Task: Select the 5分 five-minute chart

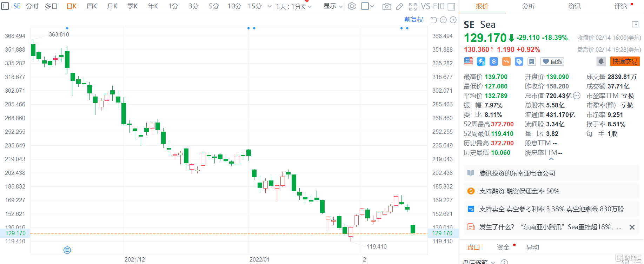Action: click(x=214, y=6)
